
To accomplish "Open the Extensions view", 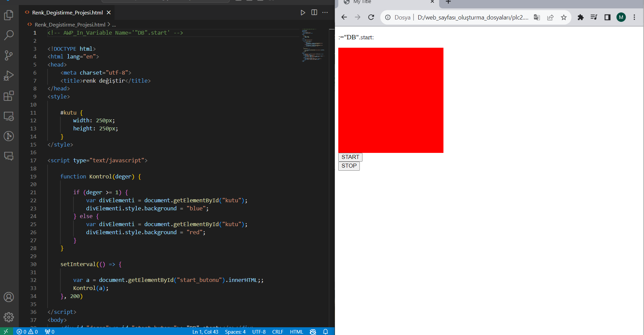I will 9,96.
